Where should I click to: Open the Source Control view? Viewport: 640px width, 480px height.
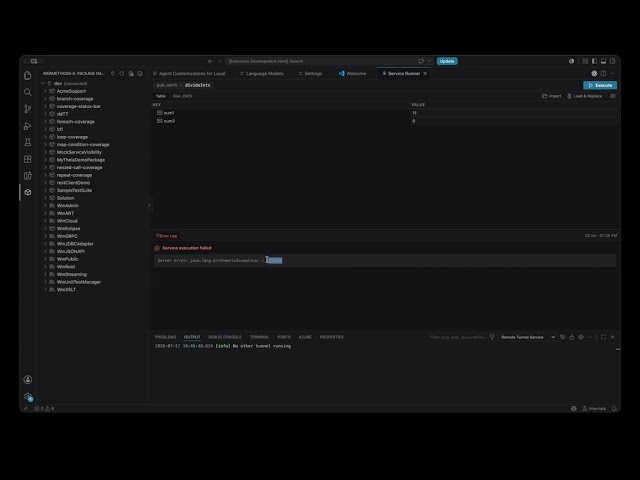point(28,109)
